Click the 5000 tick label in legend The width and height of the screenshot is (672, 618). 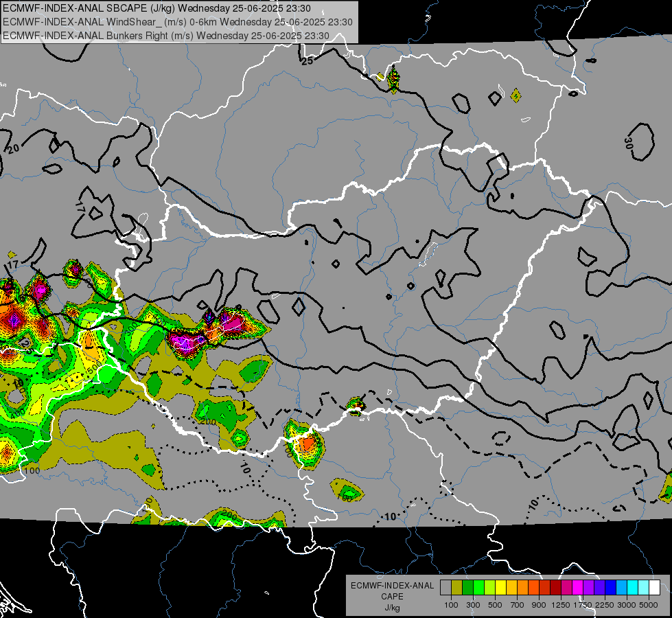(x=649, y=605)
